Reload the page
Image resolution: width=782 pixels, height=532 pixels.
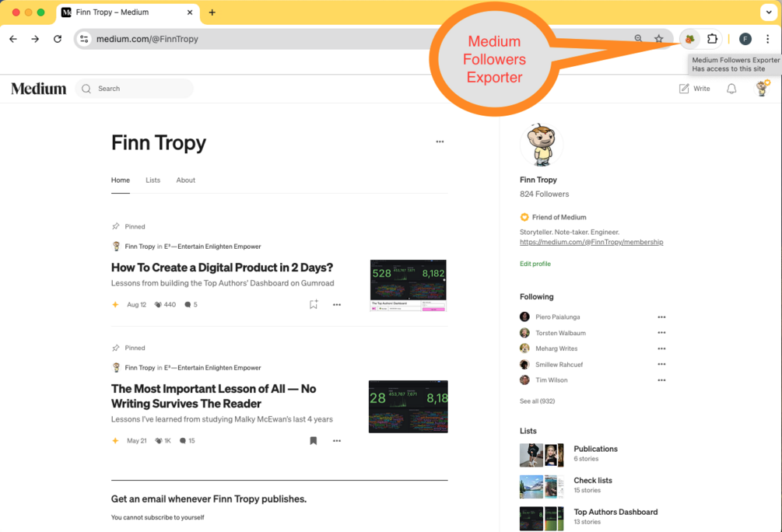pyautogui.click(x=58, y=39)
